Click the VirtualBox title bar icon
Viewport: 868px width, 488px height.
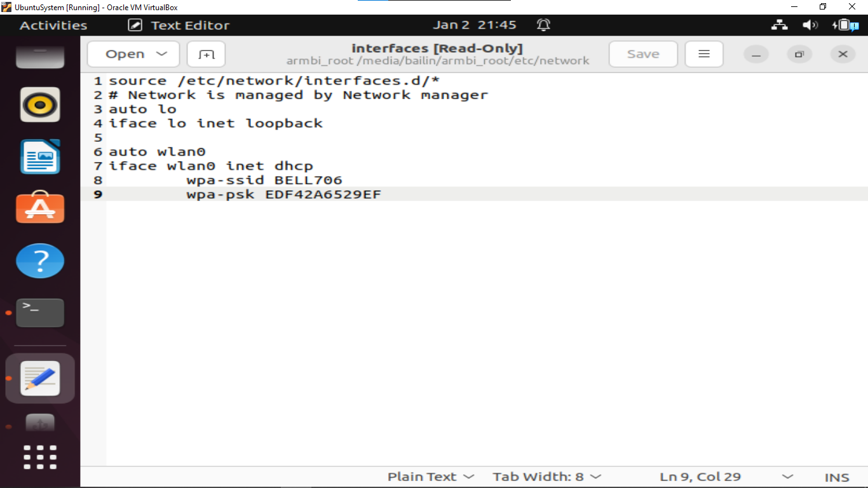[x=6, y=7]
